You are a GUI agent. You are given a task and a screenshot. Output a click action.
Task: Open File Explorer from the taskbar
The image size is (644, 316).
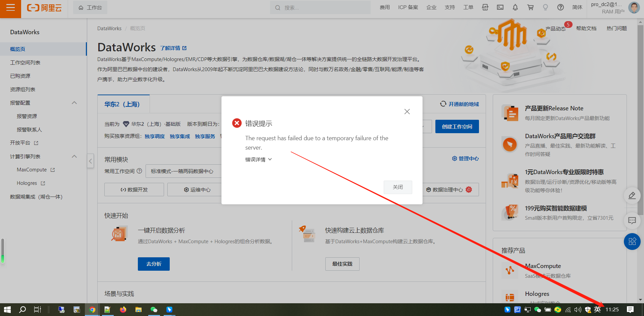coord(139,310)
